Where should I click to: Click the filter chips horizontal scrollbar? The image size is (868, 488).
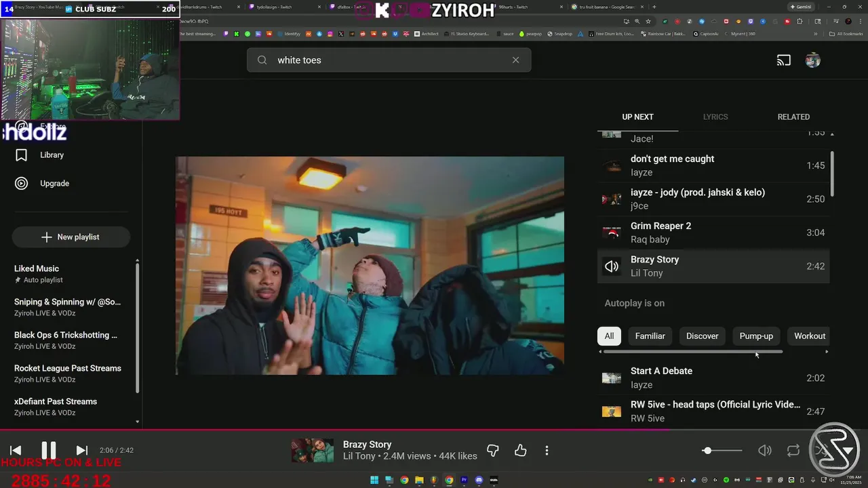pyautogui.click(x=692, y=352)
